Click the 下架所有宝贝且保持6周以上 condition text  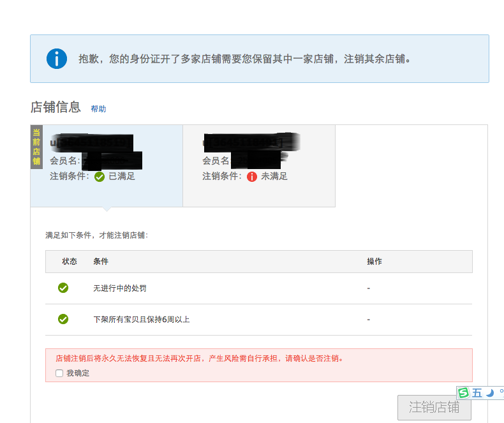(142, 319)
